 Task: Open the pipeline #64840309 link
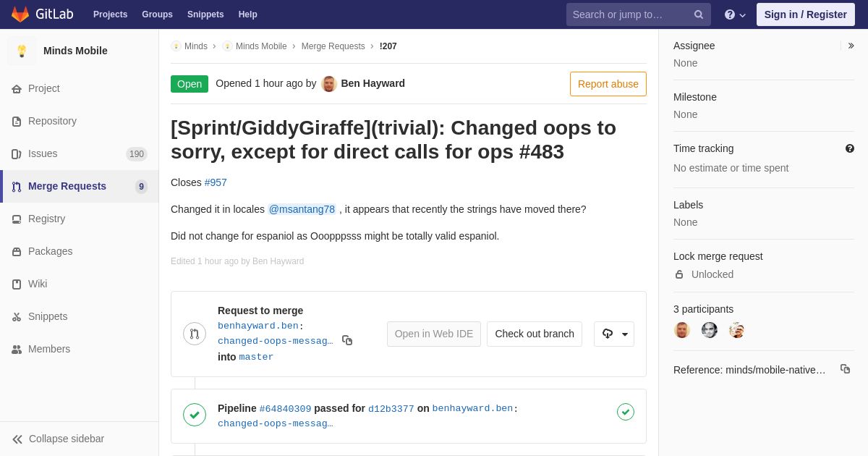click(285, 409)
